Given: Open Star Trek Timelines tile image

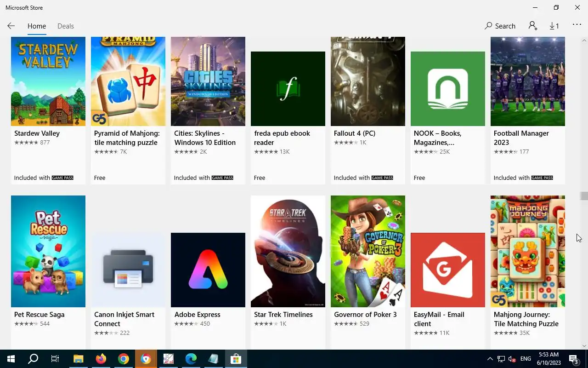Looking at the screenshot, I should click(x=288, y=251).
